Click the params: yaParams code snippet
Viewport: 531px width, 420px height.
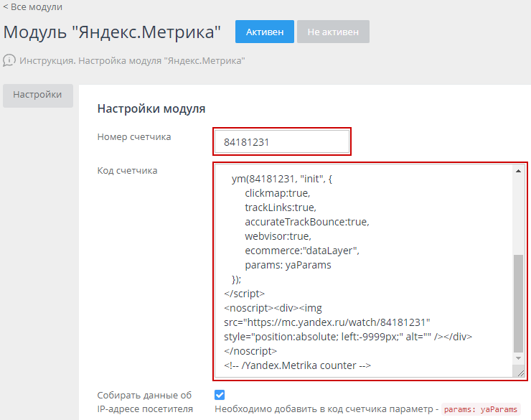tap(481, 409)
